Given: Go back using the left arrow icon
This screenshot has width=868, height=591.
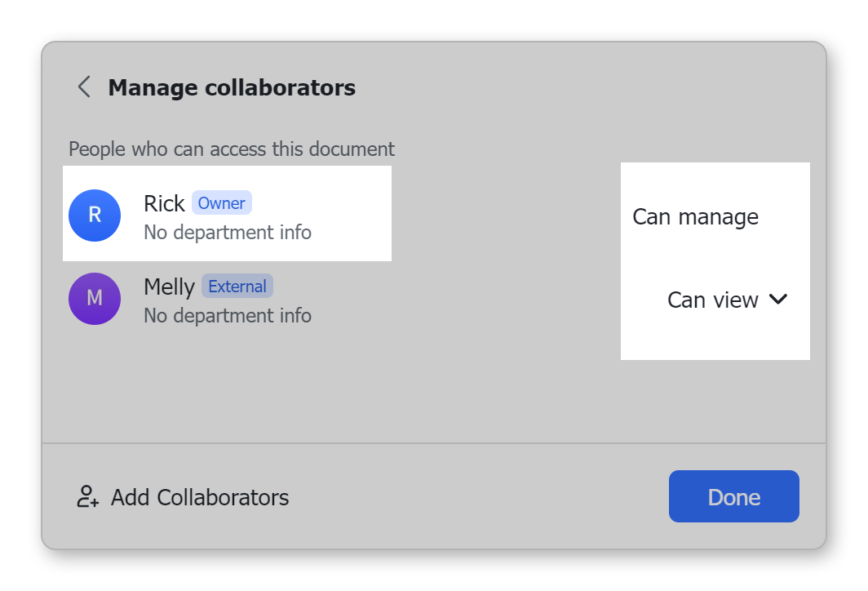Looking at the screenshot, I should coord(83,87).
